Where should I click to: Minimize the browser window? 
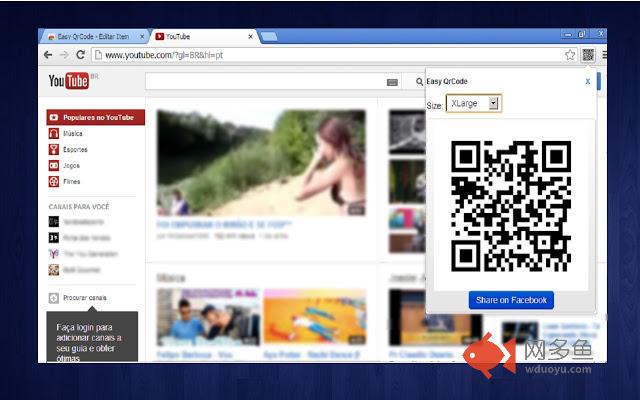pos(568,35)
